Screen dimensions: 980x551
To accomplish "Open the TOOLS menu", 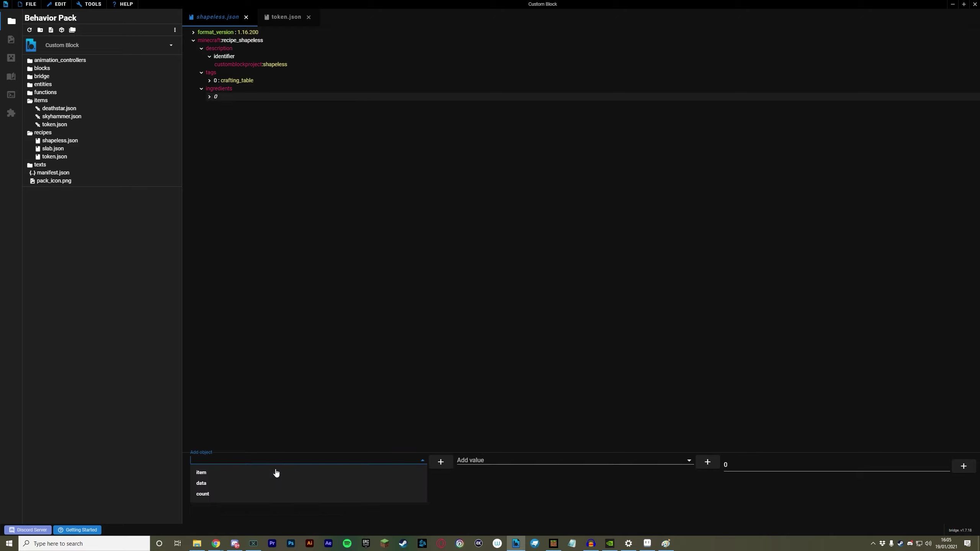I will (89, 4).
